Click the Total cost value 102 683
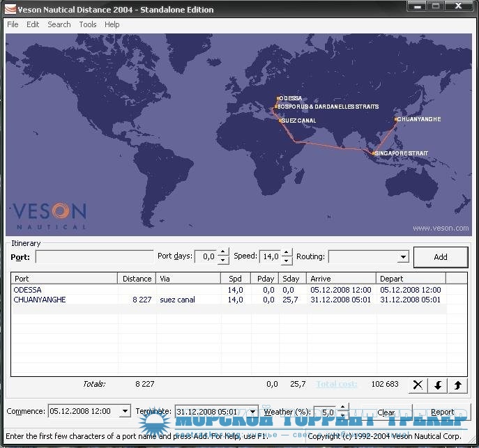 pos(385,384)
